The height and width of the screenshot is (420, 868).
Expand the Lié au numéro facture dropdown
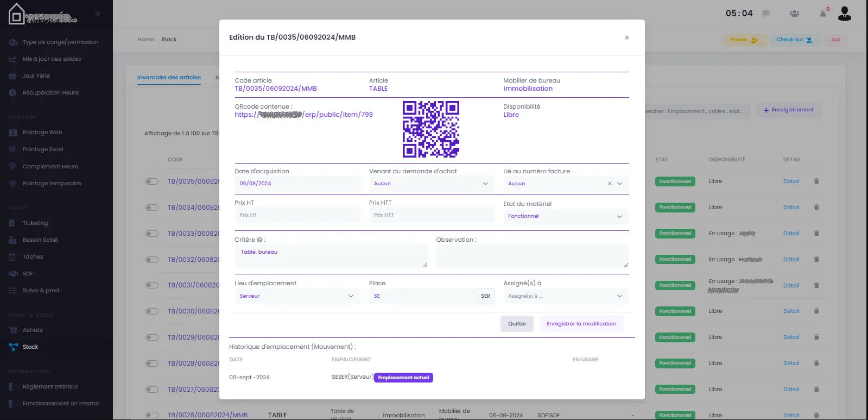pos(620,184)
